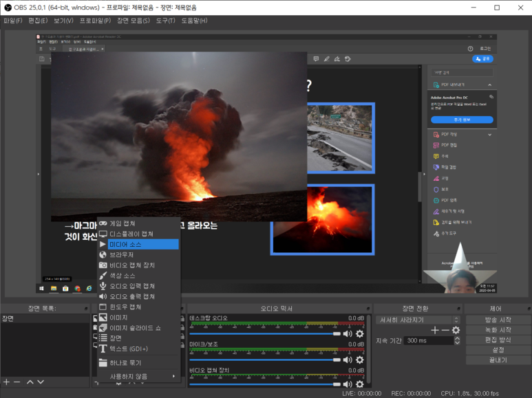Select the large volcano image source in the preview
Image resolution: width=532 pixels, height=398 pixels.
(x=179, y=136)
